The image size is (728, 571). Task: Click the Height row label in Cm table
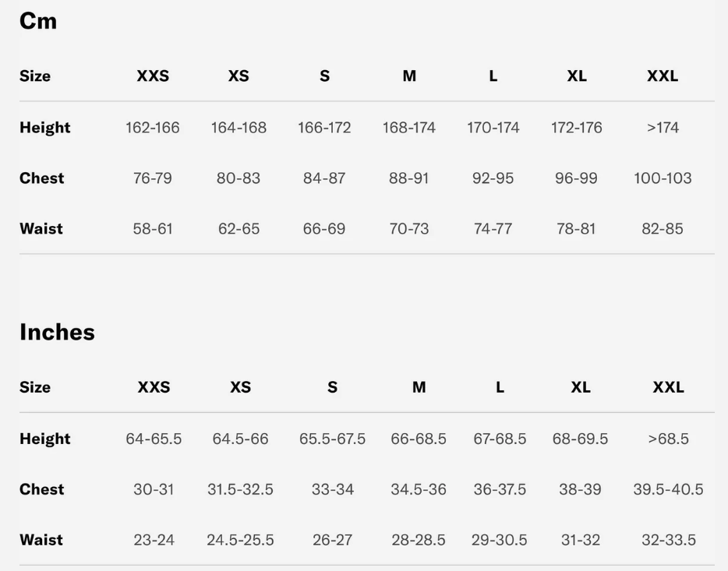pos(45,127)
